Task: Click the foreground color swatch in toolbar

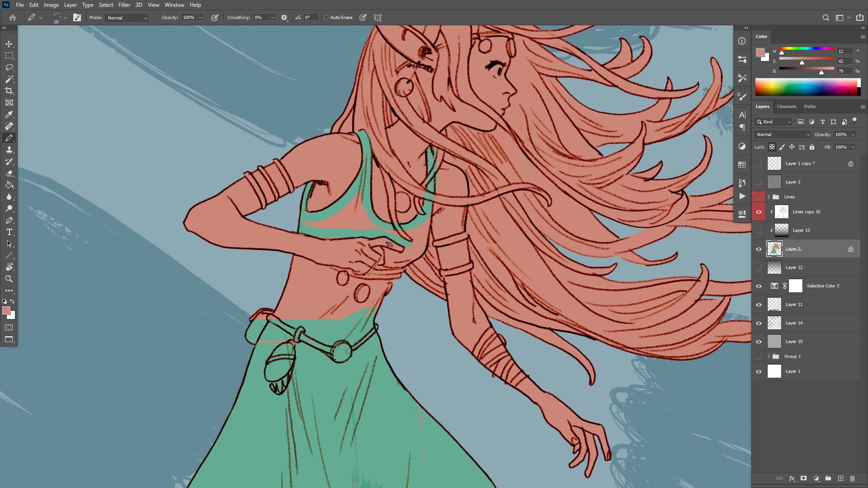Action: [6, 310]
